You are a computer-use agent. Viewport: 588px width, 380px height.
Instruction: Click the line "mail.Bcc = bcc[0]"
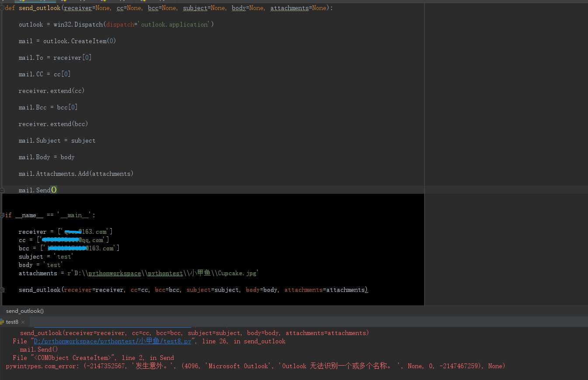[x=48, y=107]
